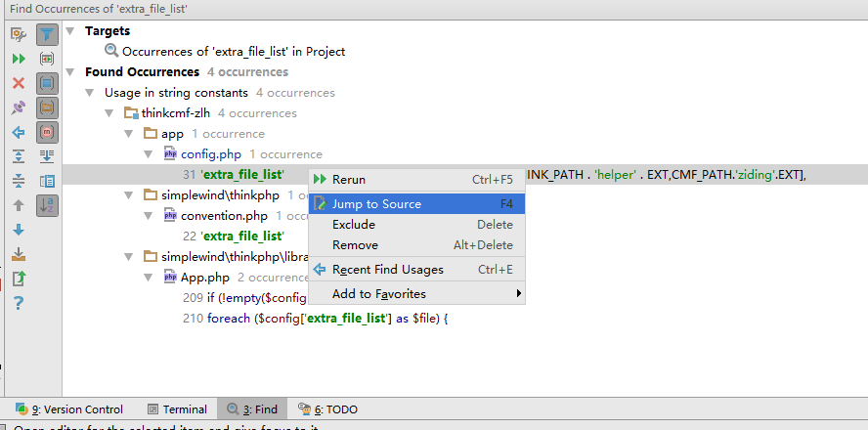Open help via blue question mark icon
Screen dimensions: 868x430
pyautogui.click(x=18, y=303)
